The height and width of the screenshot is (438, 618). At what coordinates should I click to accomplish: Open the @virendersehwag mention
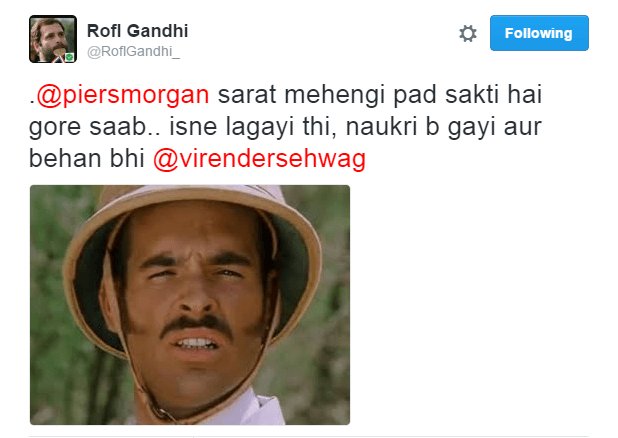coord(259,159)
